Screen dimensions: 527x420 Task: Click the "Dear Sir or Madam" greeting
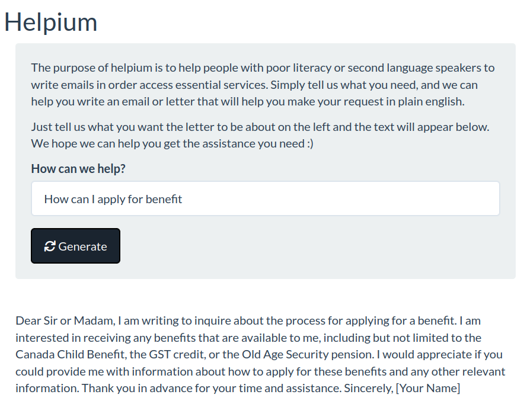coord(65,320)
